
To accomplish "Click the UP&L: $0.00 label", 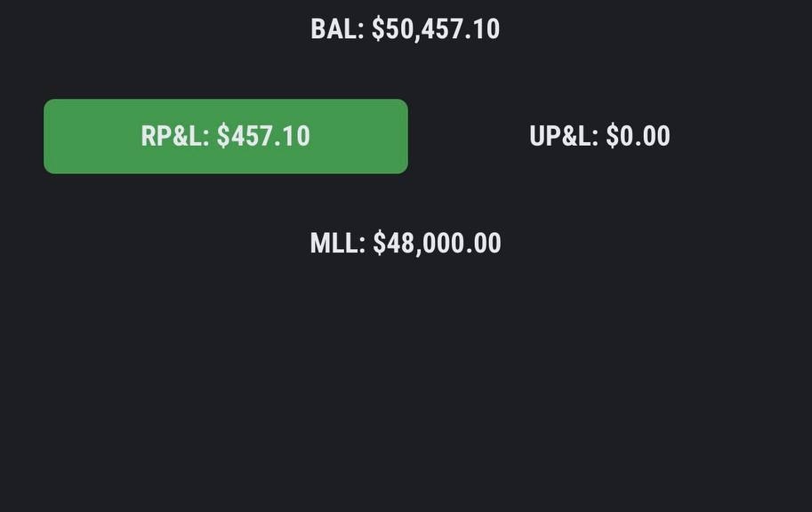I will (599, 136).
